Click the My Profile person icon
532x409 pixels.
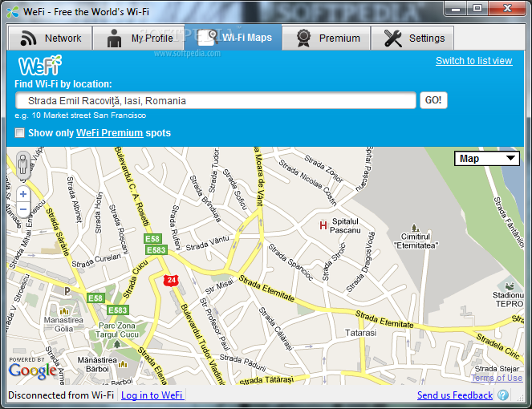coord(114,38)
